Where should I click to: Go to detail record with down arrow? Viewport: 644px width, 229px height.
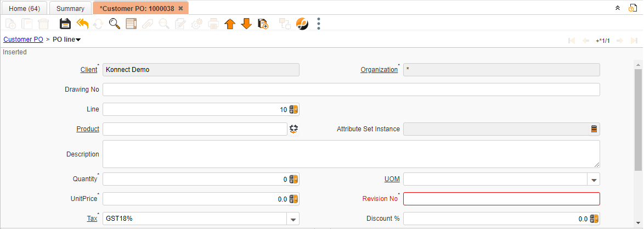point(246,24)
